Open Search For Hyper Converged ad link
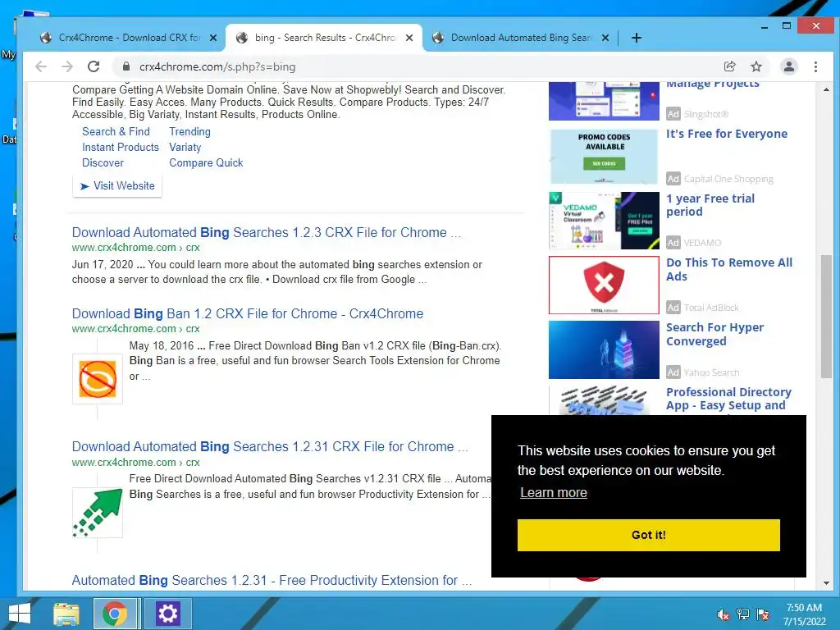Screen dimensions: 840x630 click(714, 335)
